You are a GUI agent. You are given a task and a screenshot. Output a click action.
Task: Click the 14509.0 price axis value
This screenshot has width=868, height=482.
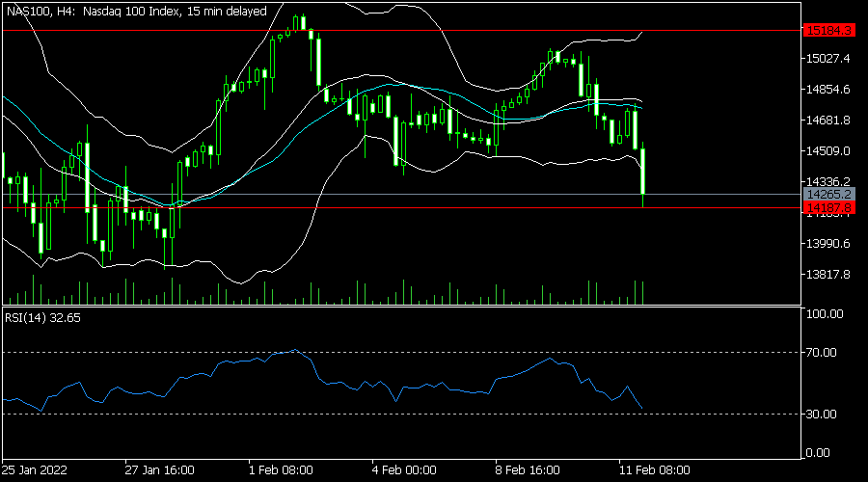[x=827, y=151]
